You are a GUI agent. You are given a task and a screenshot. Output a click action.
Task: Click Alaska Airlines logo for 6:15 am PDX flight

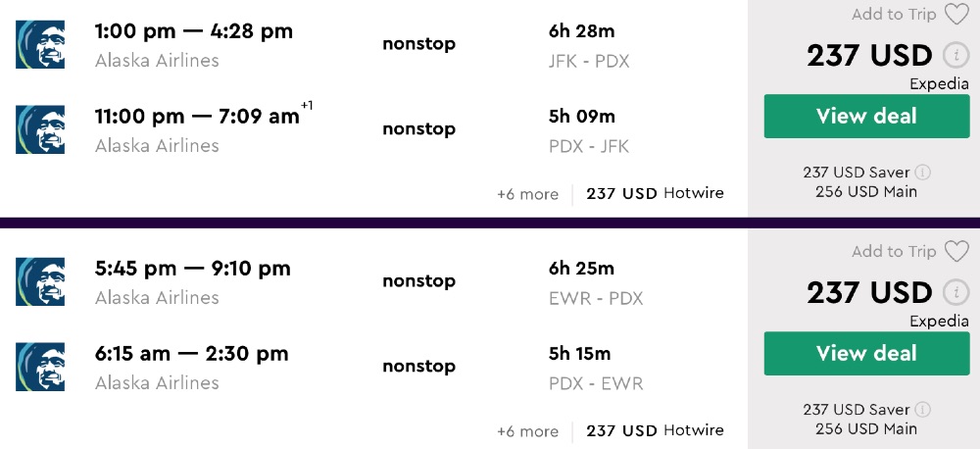[x=40, y=367]
